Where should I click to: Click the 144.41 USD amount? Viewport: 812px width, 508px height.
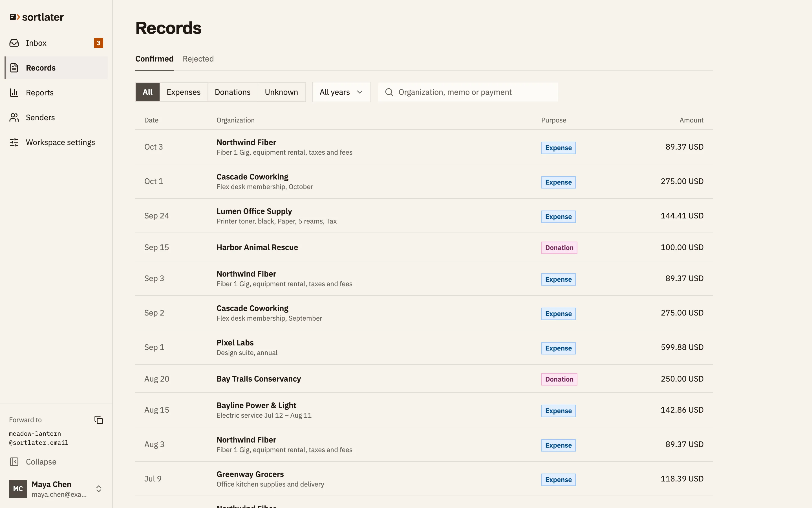[x=682, y=216]
